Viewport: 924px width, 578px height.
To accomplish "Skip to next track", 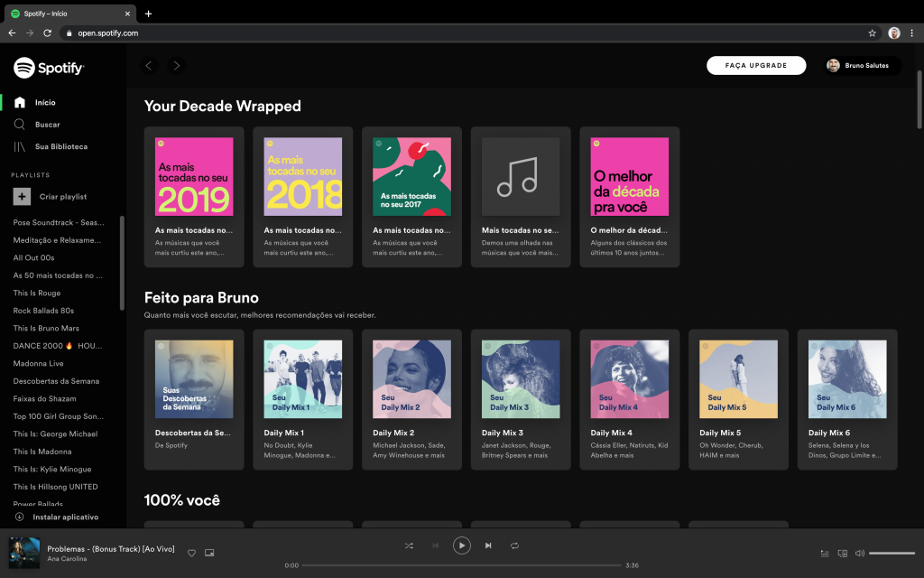I will pos(488,545).
